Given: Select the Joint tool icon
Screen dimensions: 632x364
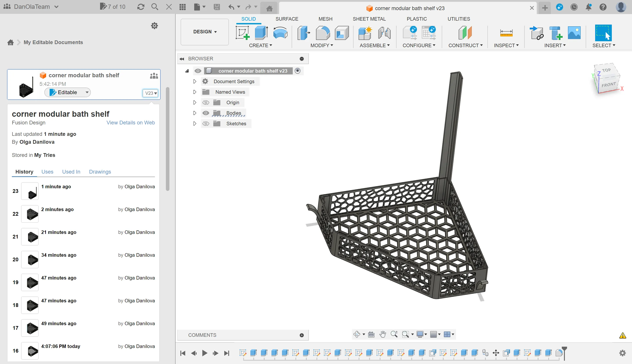Looking at the screenshot, I should [x=384, y=33].
